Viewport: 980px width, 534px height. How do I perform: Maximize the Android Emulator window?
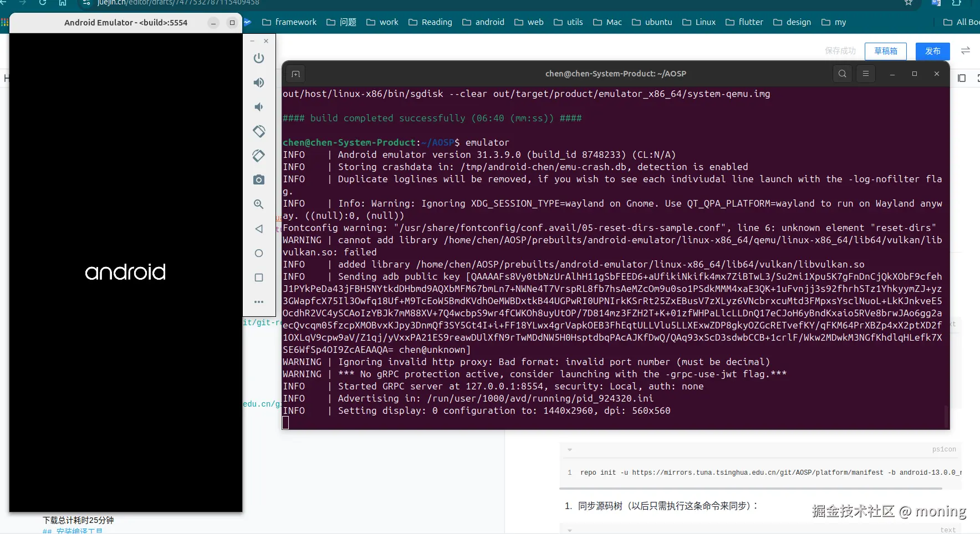click(x=232, y=23)
